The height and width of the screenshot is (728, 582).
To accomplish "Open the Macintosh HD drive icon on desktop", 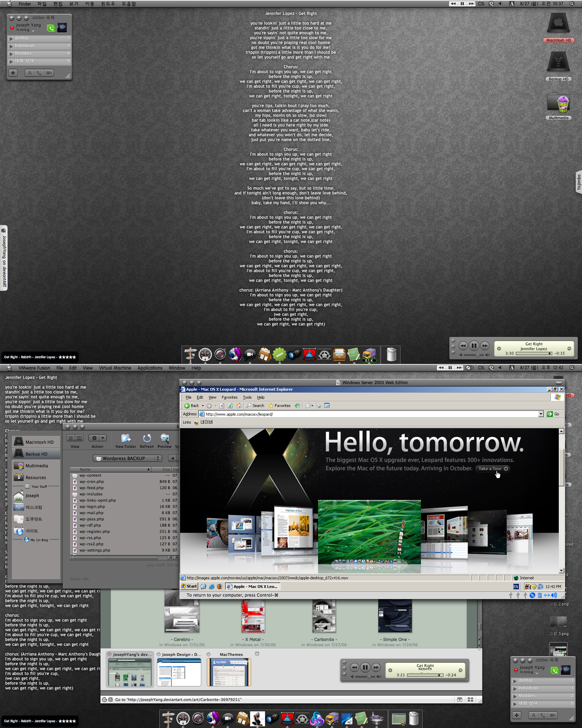I will tap(558, 24).
